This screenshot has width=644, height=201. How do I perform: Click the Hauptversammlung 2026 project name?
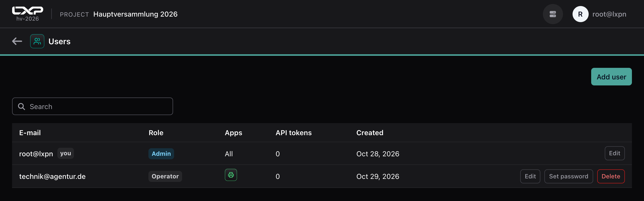coord(135,14)
